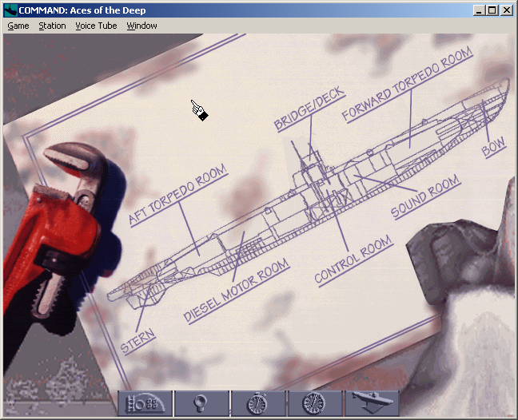Screen dimensions: 518x420
Task: Select the stopwatch icon
Action: [x=258, y=403]
